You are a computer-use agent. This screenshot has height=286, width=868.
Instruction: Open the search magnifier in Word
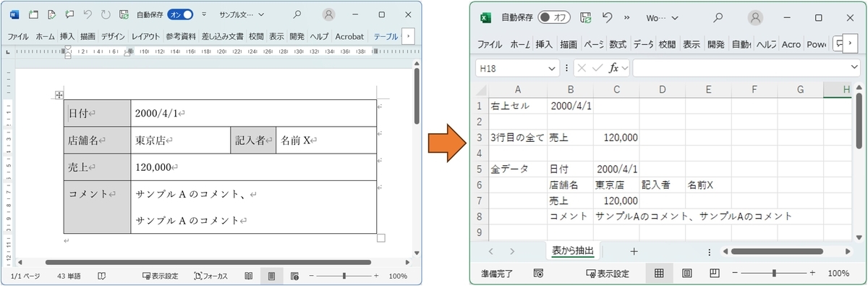[297, 14]
